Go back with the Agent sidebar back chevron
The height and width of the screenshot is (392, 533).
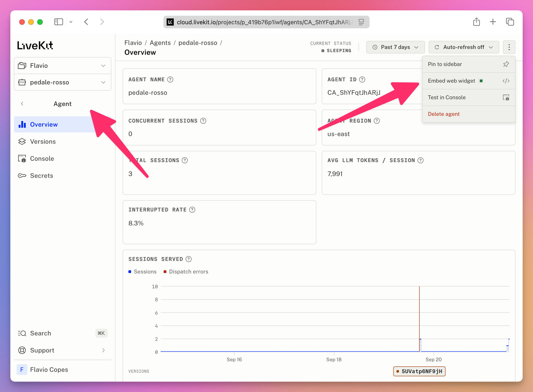pyautogui.click(x=22, y=104)
